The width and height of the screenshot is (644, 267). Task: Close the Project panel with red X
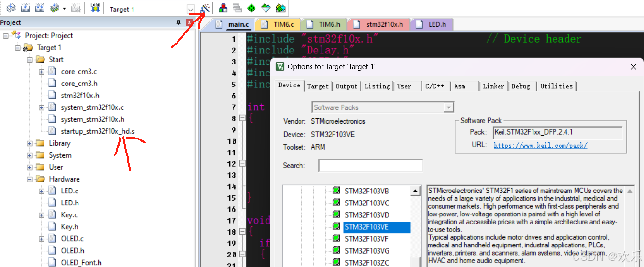coord(189,22)
